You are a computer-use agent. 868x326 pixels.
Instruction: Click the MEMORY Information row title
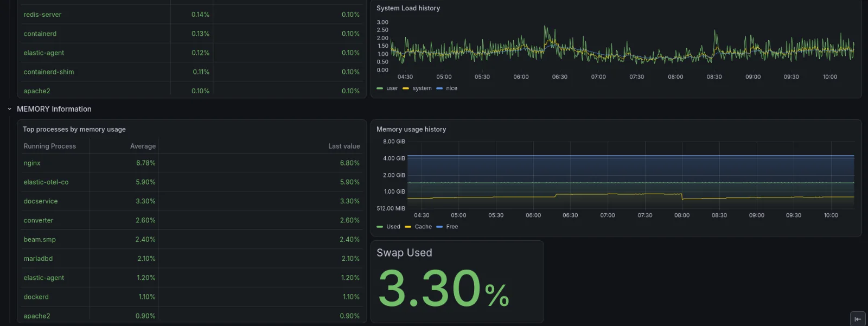(54, 109)
